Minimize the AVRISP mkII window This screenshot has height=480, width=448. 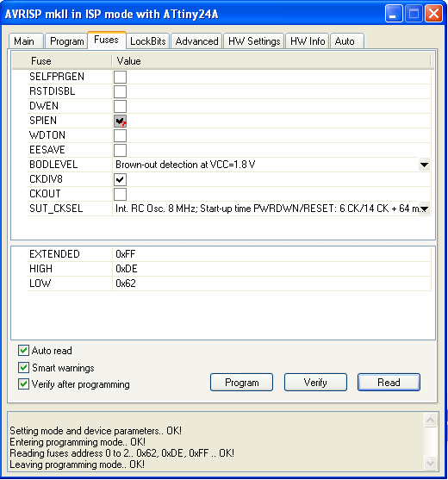coord(394,14)
